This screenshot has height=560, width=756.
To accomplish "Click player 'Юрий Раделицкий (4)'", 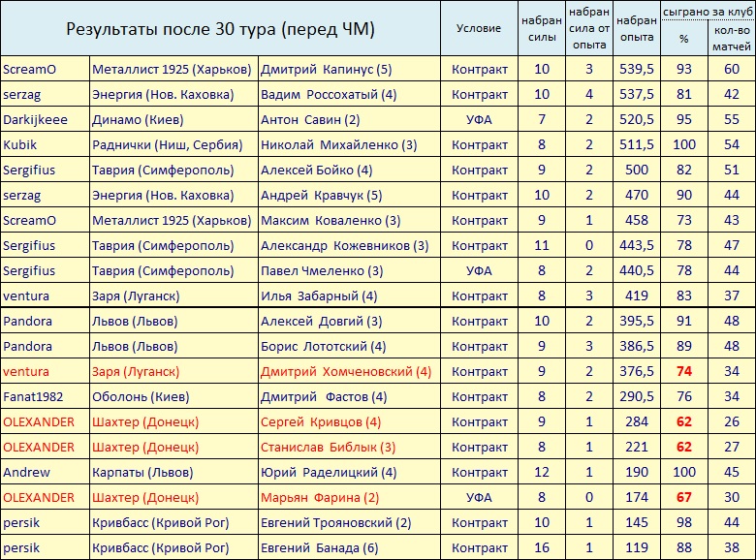I will [329, 472].
